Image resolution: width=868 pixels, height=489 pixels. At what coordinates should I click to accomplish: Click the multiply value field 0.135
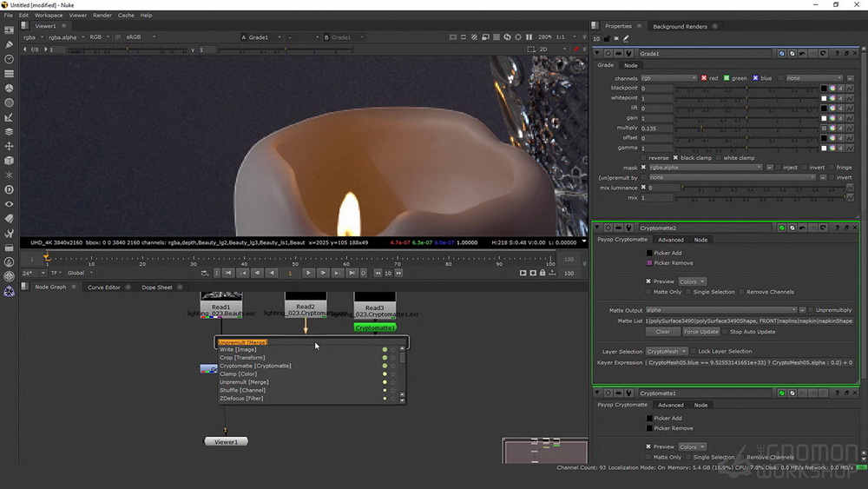(x=656, y=128)
